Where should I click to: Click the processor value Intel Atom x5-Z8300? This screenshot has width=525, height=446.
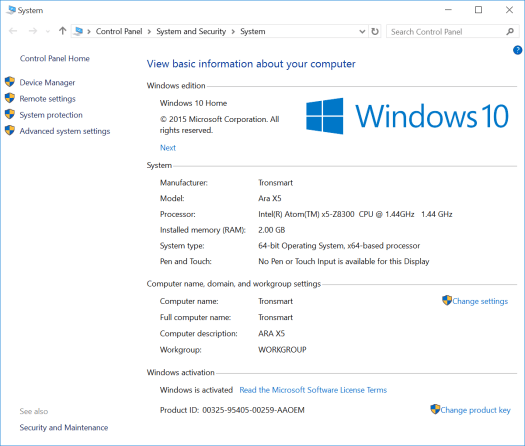coord(355,214)
